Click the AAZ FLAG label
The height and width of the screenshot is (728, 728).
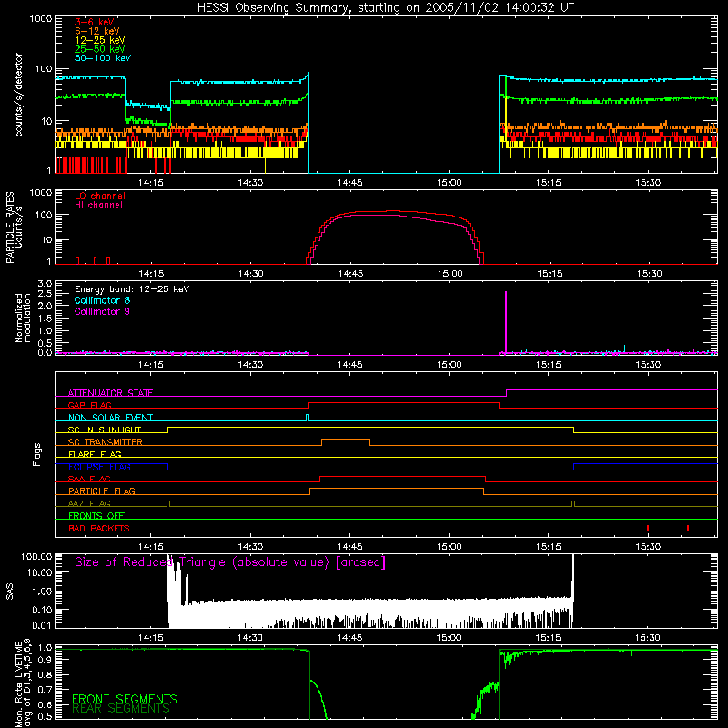pos(89,503)
